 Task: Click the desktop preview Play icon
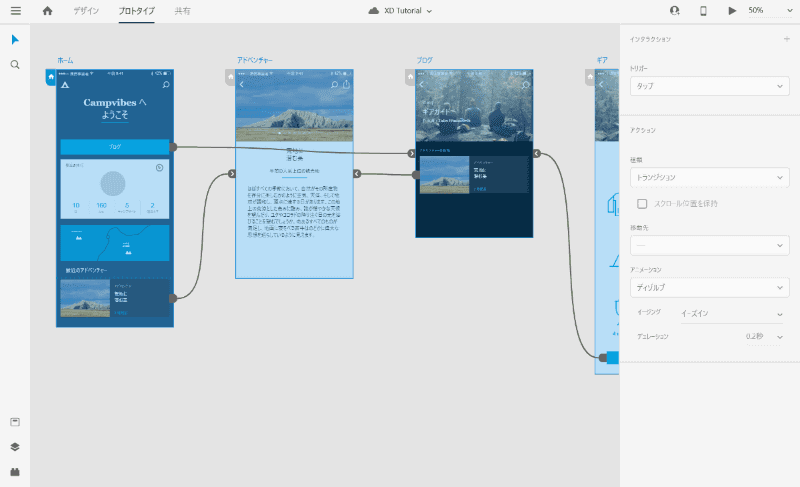[x=732, y=10]
